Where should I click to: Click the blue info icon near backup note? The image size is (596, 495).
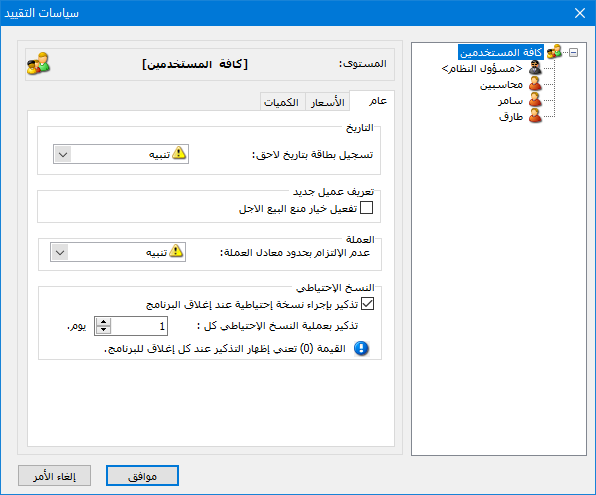pyautogui.click(x=361, y=348)
